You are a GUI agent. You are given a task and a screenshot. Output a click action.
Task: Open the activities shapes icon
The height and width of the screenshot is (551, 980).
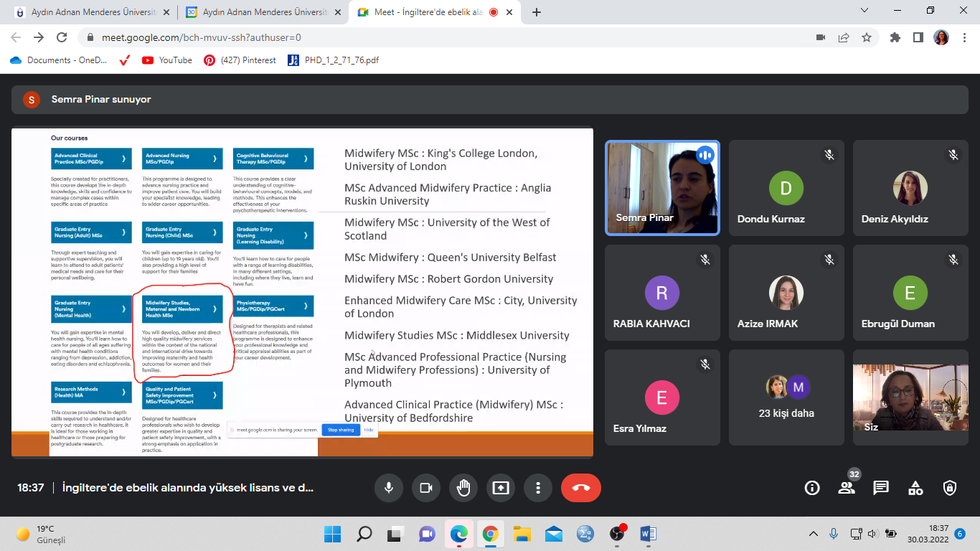915,488
